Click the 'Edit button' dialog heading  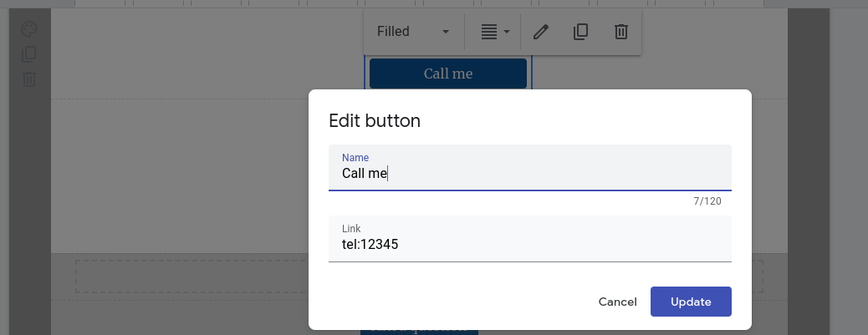point(375,120)
